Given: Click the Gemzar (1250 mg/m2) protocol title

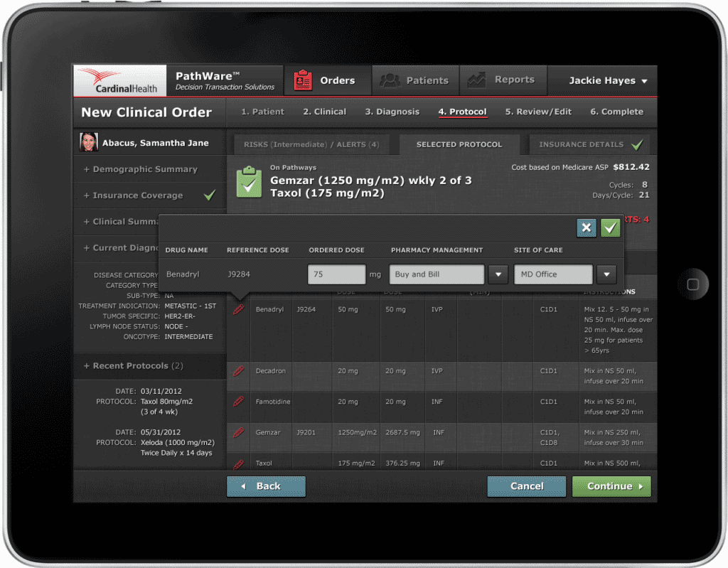Looking at the screenshot, I should [x=371, y=181].
